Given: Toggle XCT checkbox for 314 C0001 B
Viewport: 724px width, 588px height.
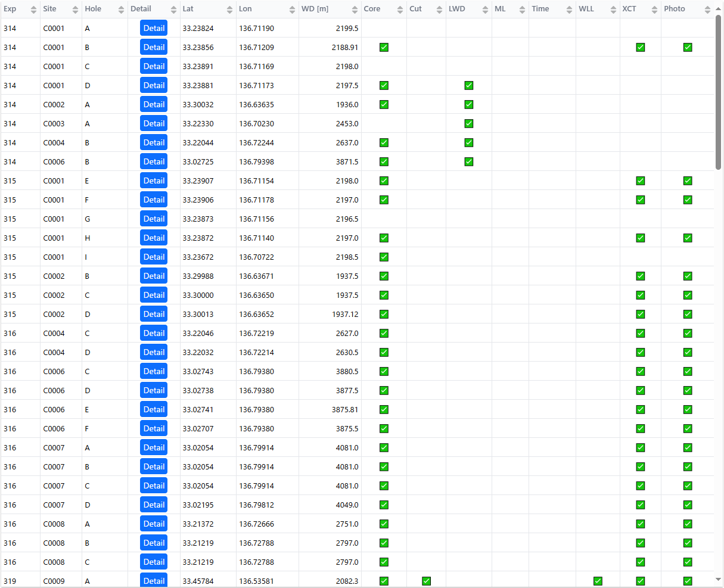Looking at the screenshot, I should 641,47.
